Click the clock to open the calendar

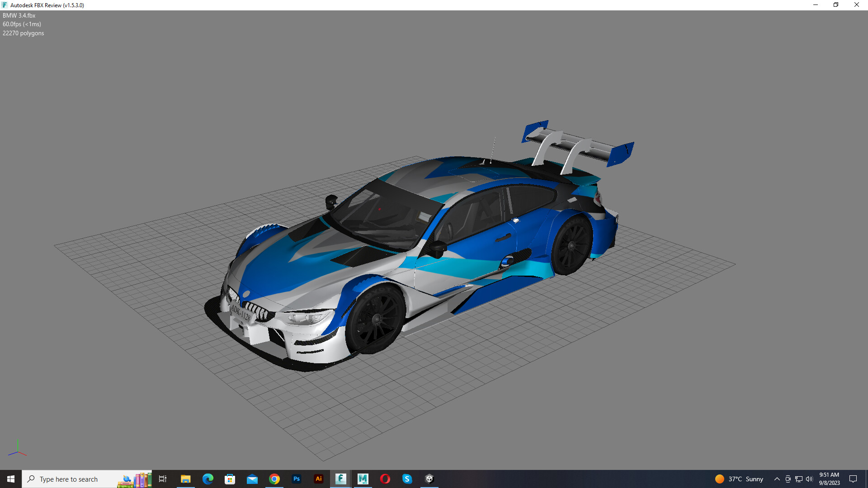829,479
